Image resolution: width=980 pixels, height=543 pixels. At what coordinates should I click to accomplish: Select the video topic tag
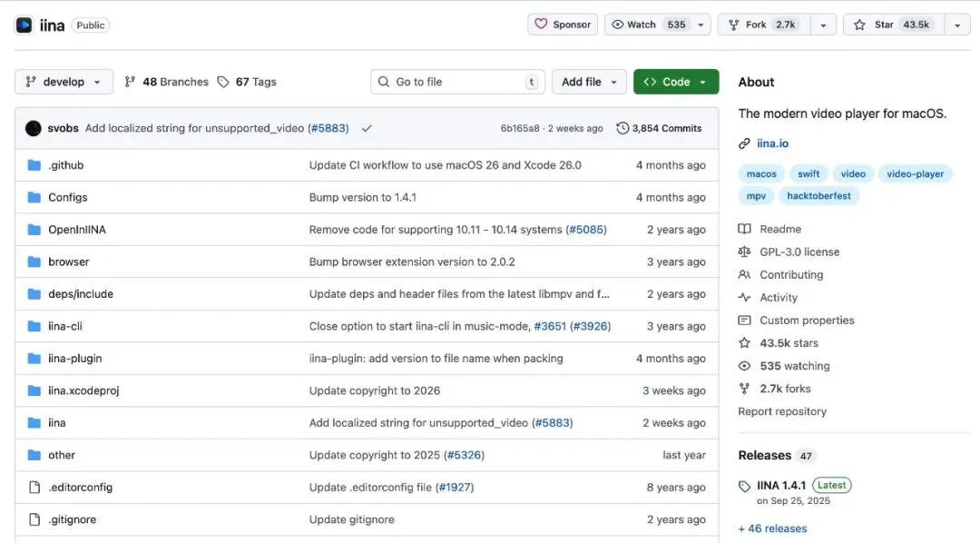coord(852,174)
